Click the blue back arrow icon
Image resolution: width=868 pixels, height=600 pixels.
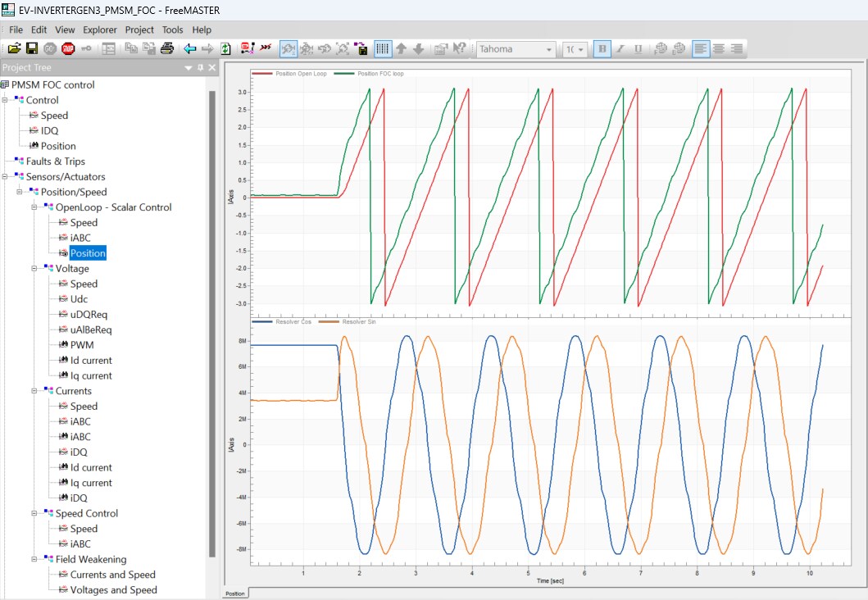point(190,49)
